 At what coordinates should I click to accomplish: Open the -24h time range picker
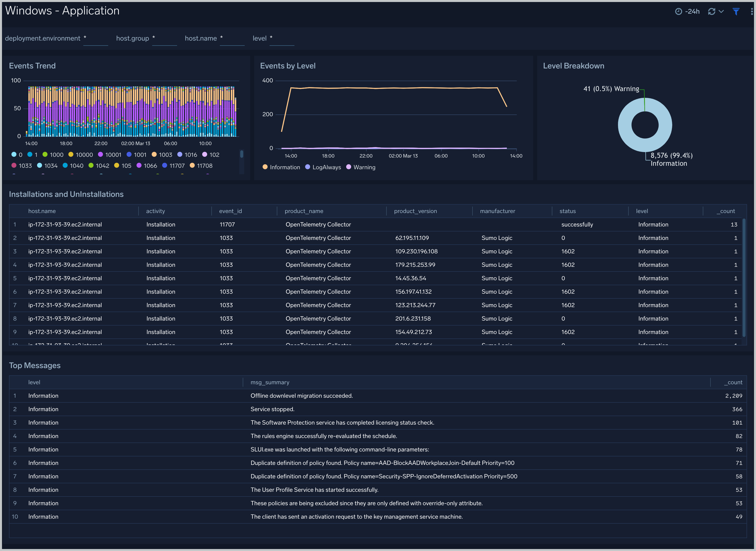[x=687, y=11]
